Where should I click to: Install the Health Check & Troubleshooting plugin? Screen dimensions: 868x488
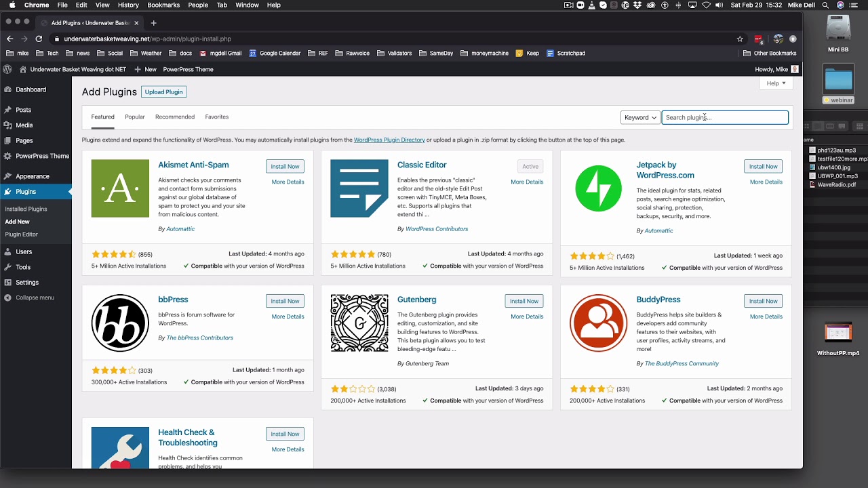[285, 434]
